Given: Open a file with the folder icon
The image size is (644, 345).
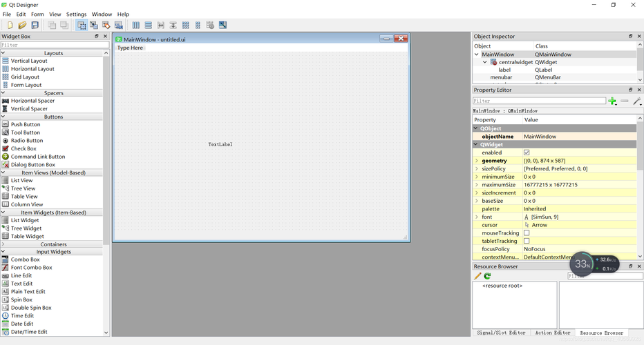Looking at the screenshot, I should 22,25.
